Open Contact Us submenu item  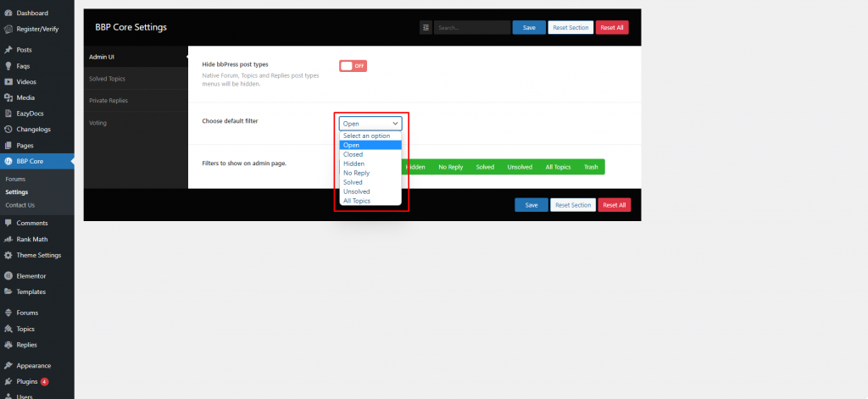(20, 205)
